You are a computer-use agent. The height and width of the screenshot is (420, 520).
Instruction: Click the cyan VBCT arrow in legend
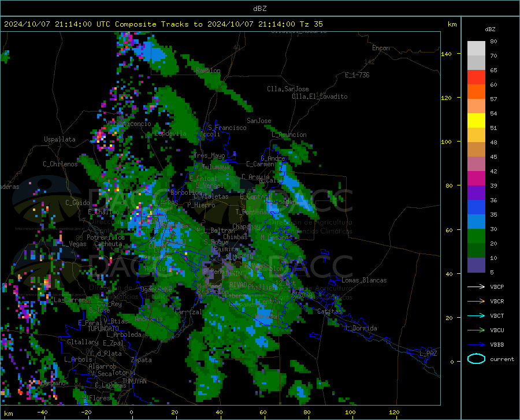(476, 315)
